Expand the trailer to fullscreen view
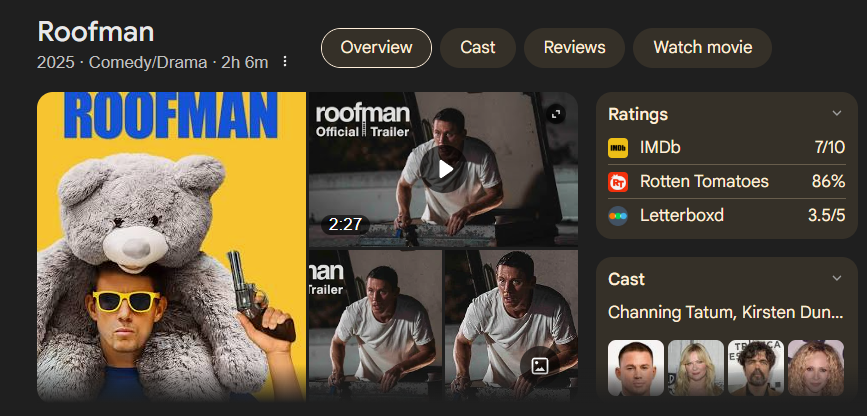 556,114
